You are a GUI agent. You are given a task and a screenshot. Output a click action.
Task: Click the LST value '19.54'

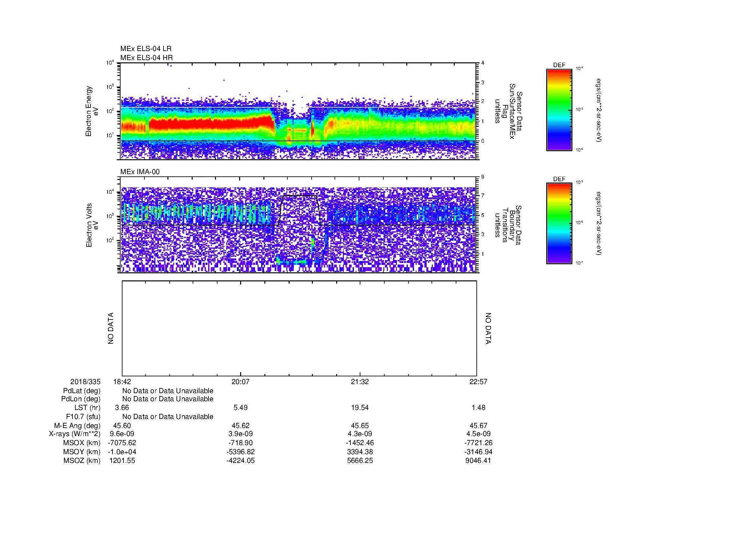(360, 408)
